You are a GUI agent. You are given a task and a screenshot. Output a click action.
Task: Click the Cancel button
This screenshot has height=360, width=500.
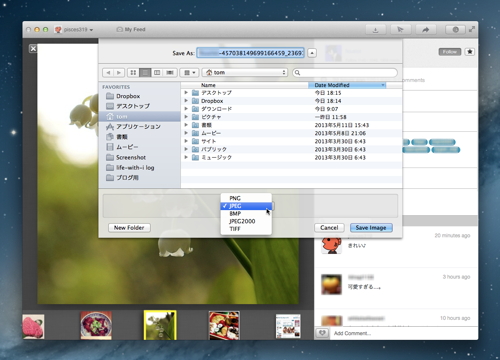329,228
